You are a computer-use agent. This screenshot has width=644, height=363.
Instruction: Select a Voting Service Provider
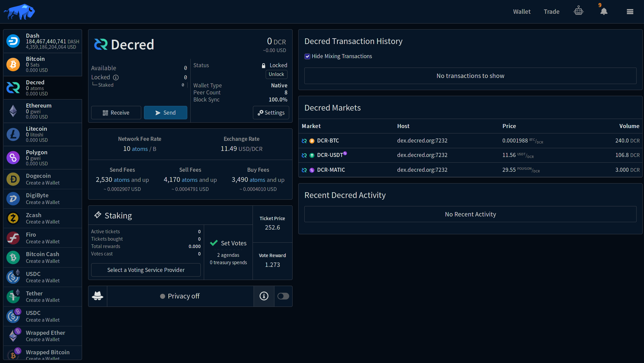[x=146, y=270]
